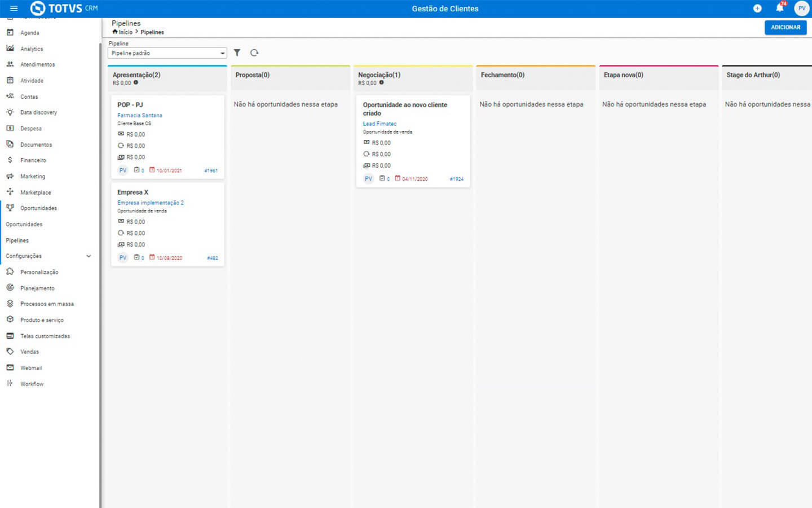This screenshot has width=812, height=508.
Task: Select Pipelines submenu item
Action: click(17, 240)
